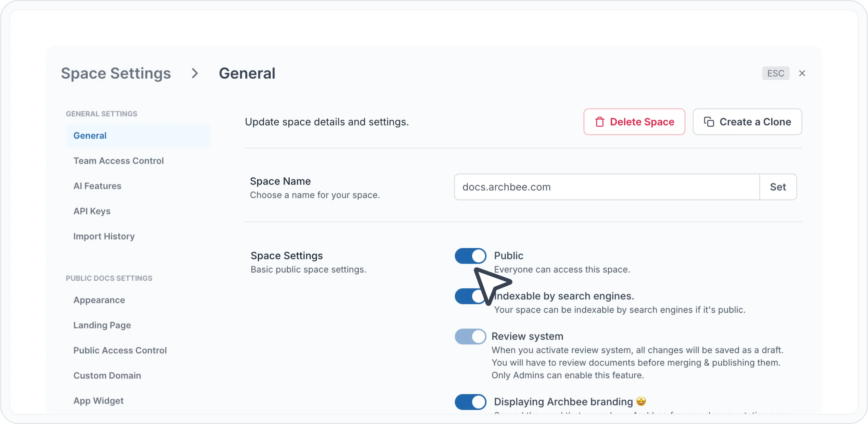Click the "Public" toggle label
This screenshot has height=424, width=868.
pos(509,256)
